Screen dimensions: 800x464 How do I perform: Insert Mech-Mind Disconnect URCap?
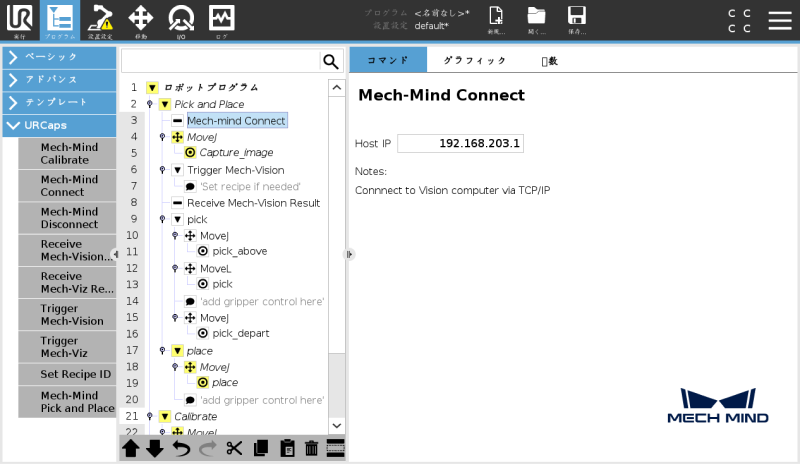pos(68,218)
